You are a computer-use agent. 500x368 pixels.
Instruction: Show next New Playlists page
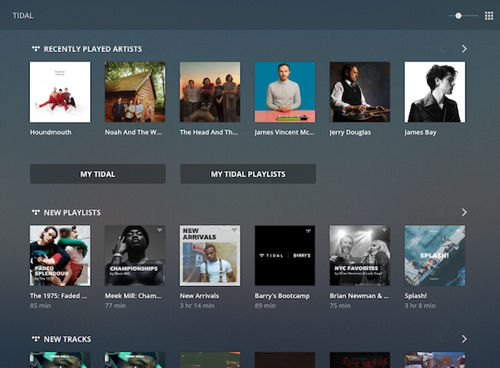click(x=464, y=212)
